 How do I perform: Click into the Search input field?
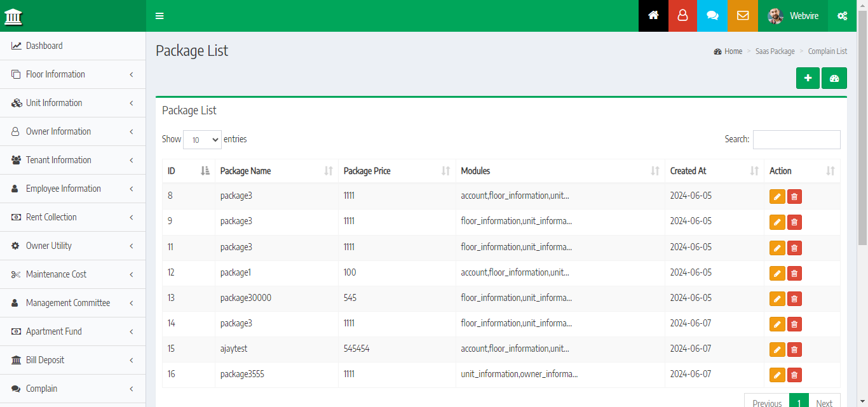(796, 140)
